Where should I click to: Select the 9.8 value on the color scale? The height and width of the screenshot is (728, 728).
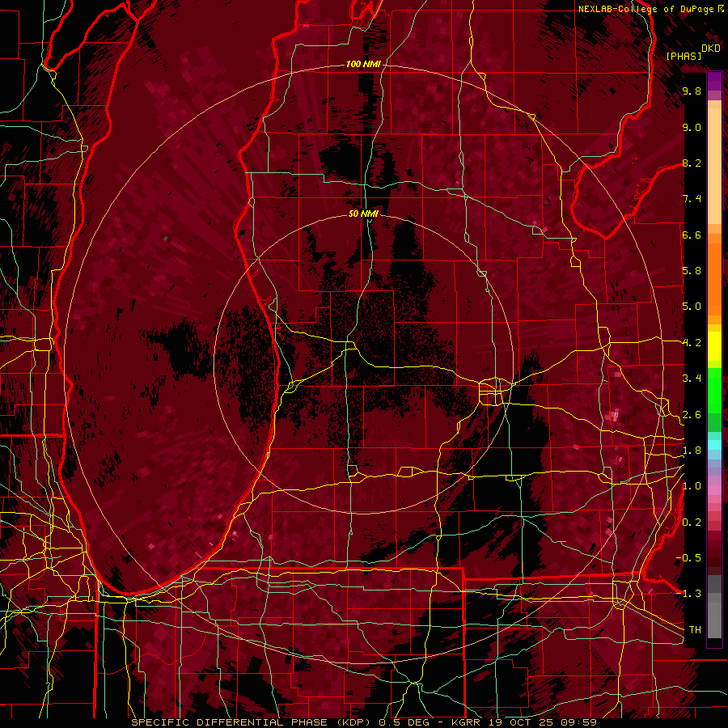point(692,91)
